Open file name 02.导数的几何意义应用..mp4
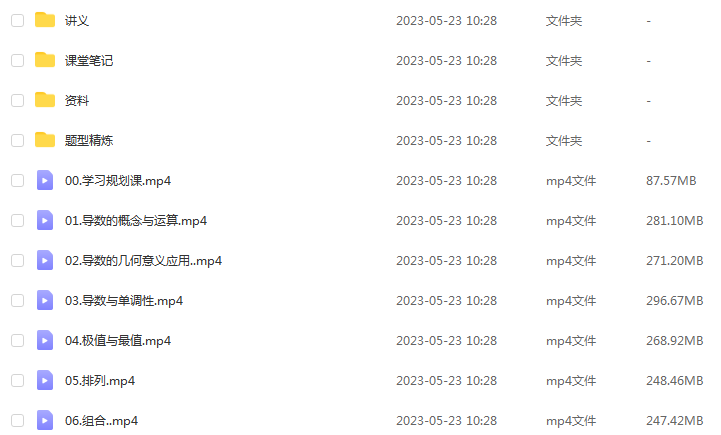 [x=143, y=261]
